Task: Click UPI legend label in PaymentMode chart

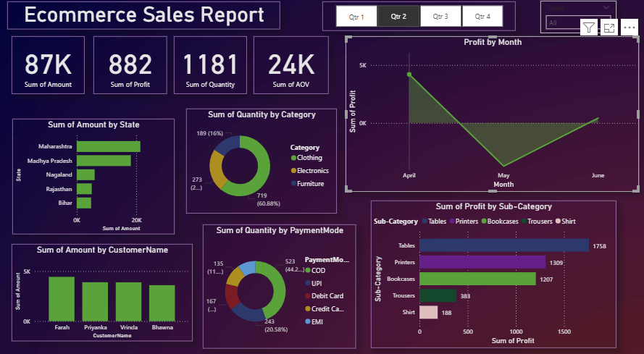Action: (317, 283)
